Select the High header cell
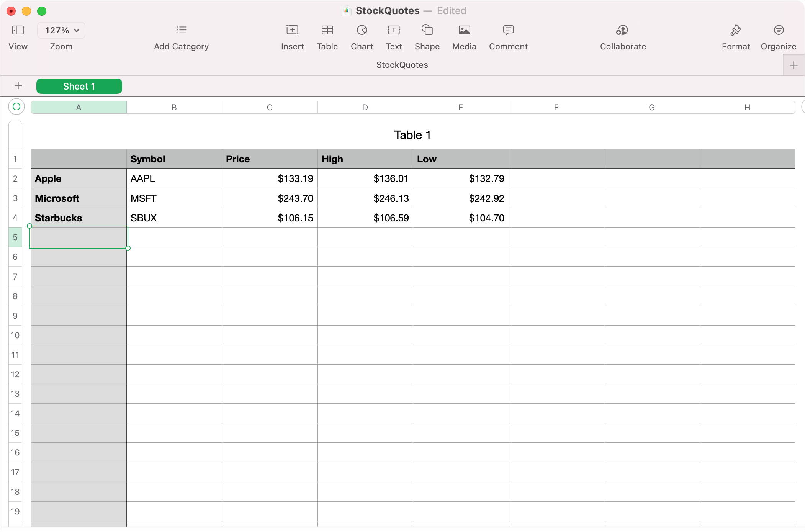The height and width of the screenshot is (532, 805). click(365, 159)
